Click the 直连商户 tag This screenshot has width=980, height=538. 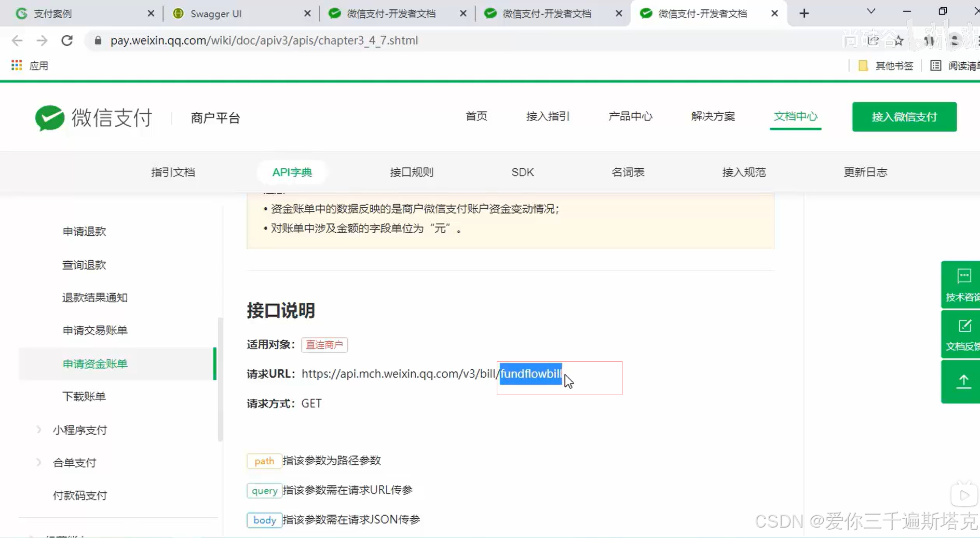(x=324, y=345)
